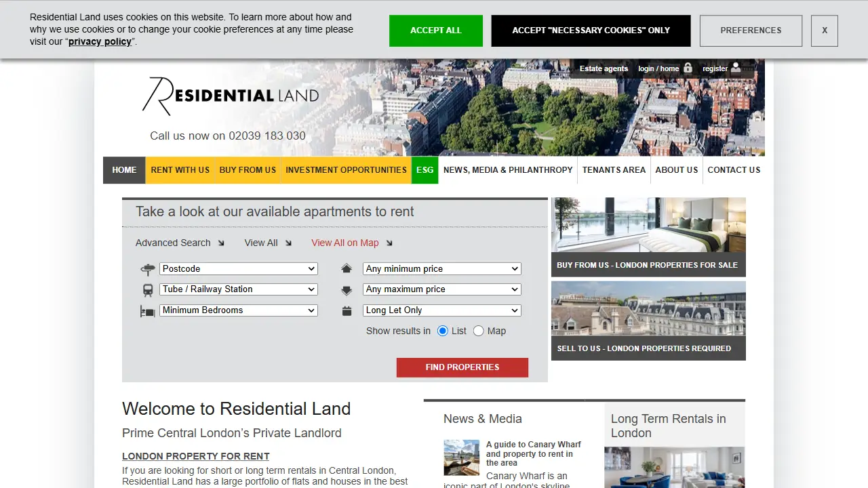
Task: Open the Any minimum price dropdown
Action: pyautogui.click(x=442, y=268)
